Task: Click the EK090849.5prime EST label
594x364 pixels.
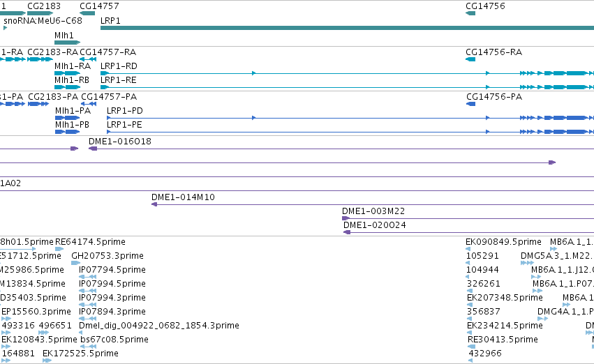Action: 503,242
